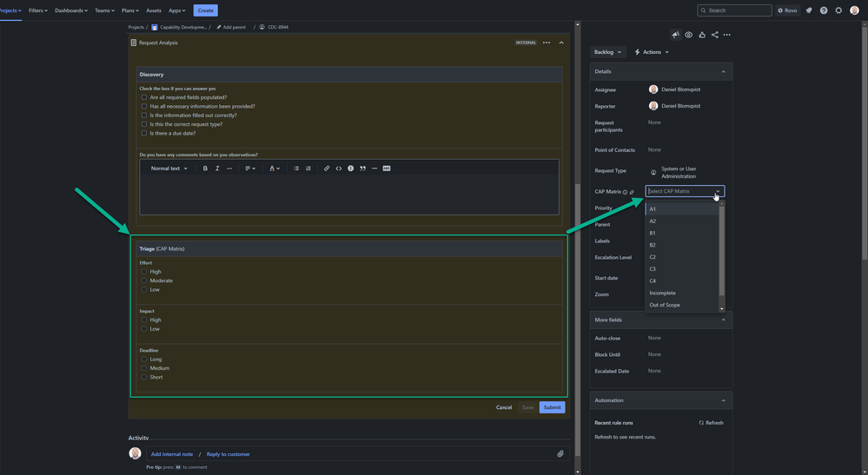The width and height of the screenshot is (868, 475).
Task: Open the text color dropdown
Action: pyautogui.click(x=275, y=168)
